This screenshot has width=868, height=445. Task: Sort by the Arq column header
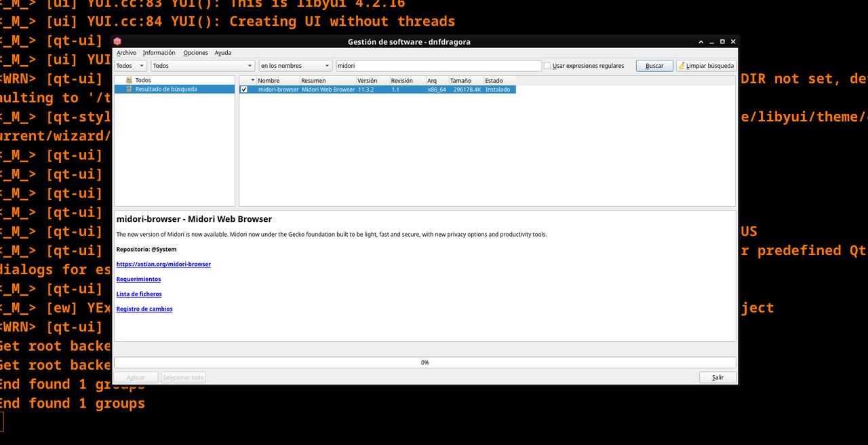click(x=437, y=80)
